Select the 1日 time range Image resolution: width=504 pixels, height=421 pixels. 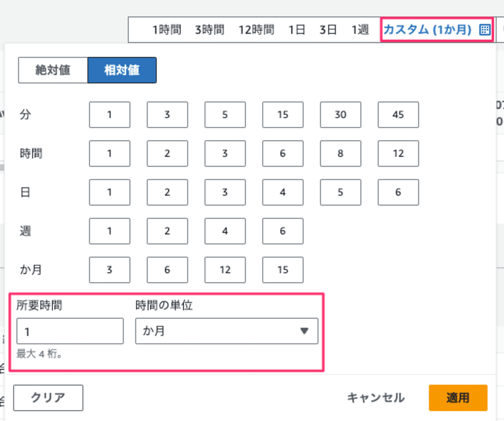[x=297, y=30]
